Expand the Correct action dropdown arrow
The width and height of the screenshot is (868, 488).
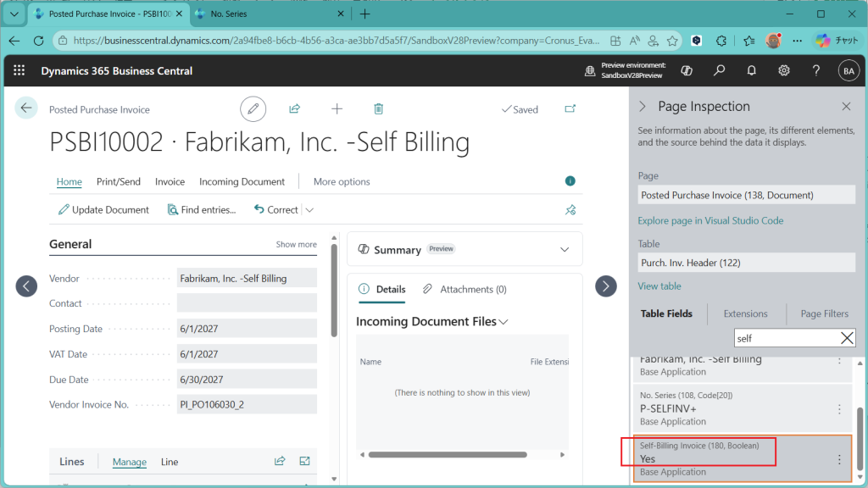point(309,210)
